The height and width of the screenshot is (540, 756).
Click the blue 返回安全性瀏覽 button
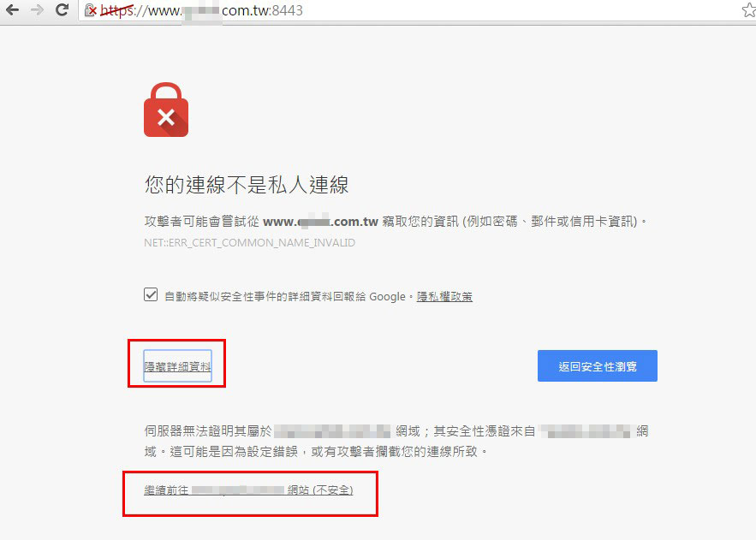[x=598, y=366]
